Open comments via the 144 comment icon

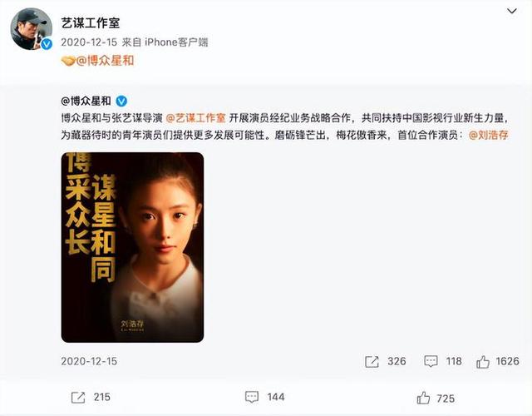pos(252,398)
